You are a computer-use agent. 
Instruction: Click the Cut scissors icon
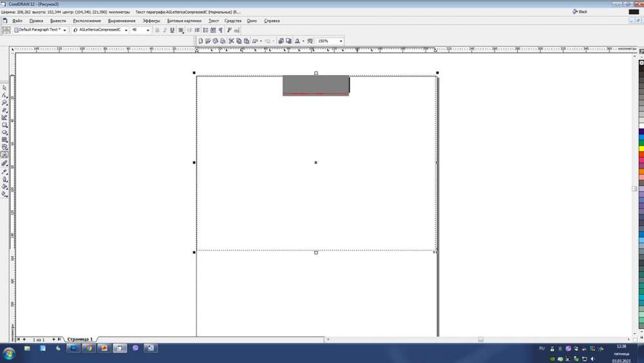231,41
